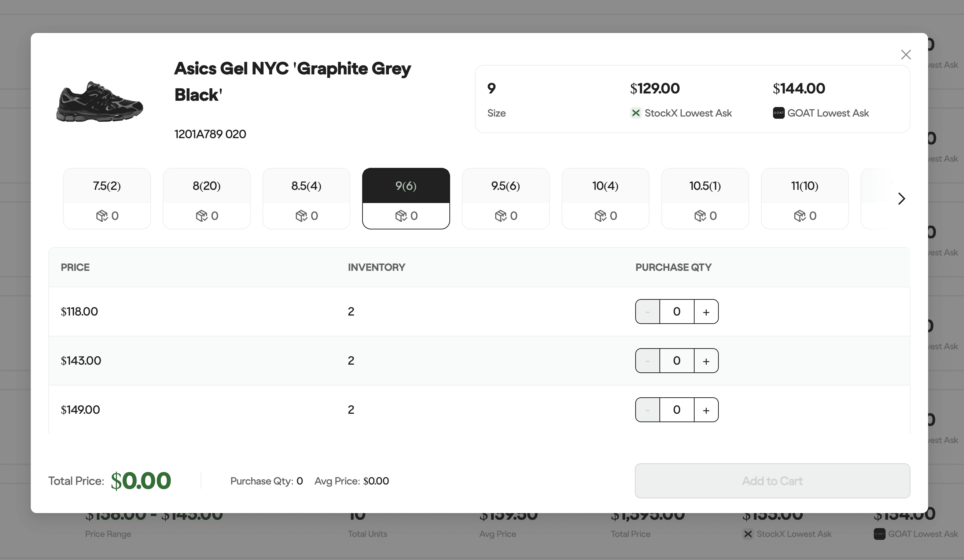
Task: Click box icon under size 9.5
Action: pos(500,216)
